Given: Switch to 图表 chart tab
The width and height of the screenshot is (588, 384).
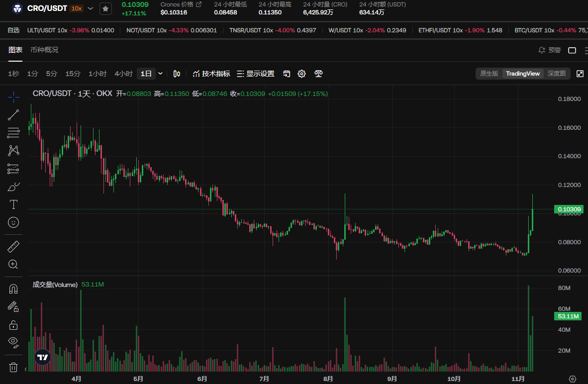Looking at the screenshot, I should [15, 50].
